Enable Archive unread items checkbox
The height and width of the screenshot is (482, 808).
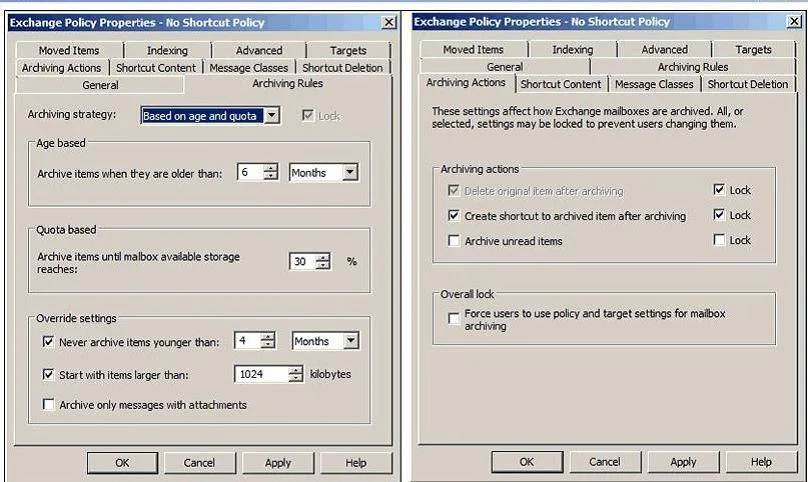(453, 240)
